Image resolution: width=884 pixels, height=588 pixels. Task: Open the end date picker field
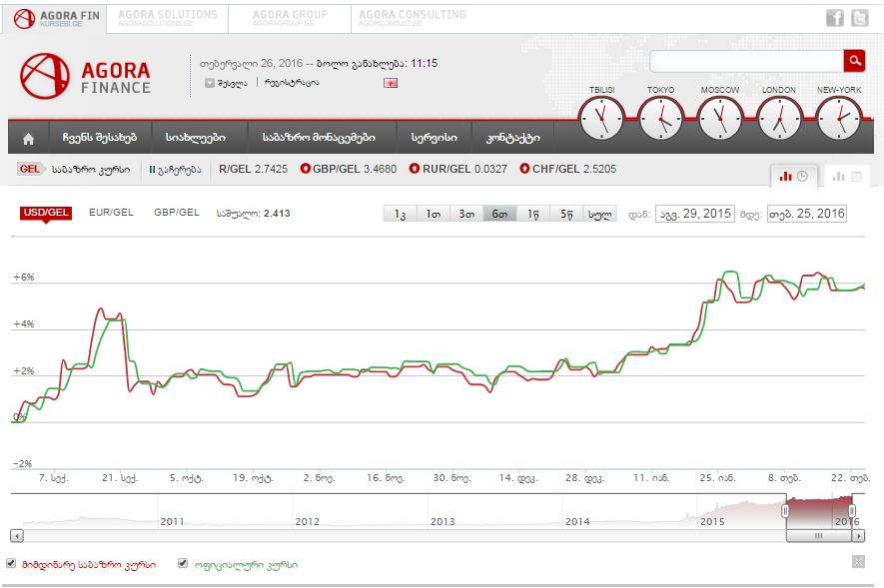(x=806, y=214)
